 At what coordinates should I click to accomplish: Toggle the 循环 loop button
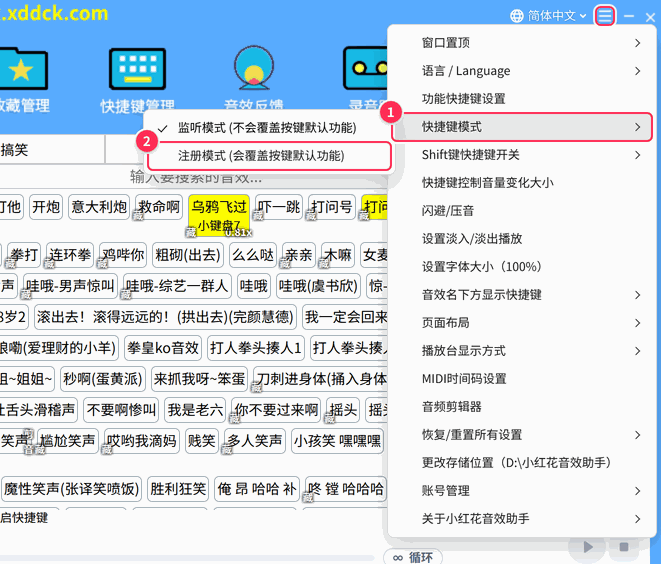(x=413, y=557)
